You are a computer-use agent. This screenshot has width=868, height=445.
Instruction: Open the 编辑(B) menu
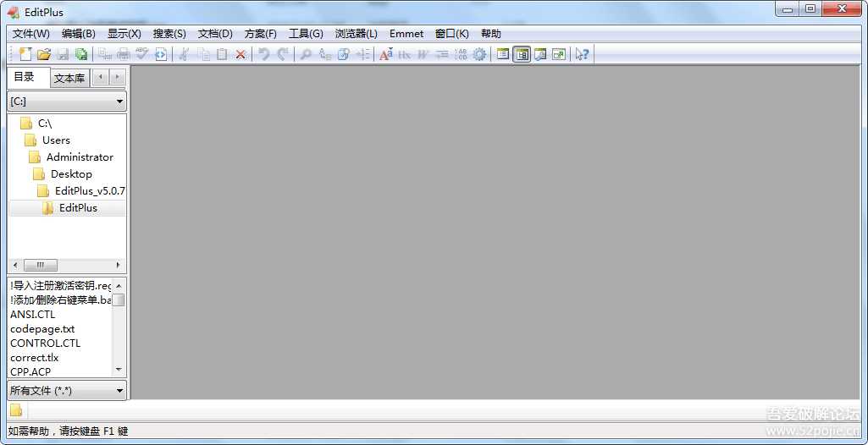[79, 34]
